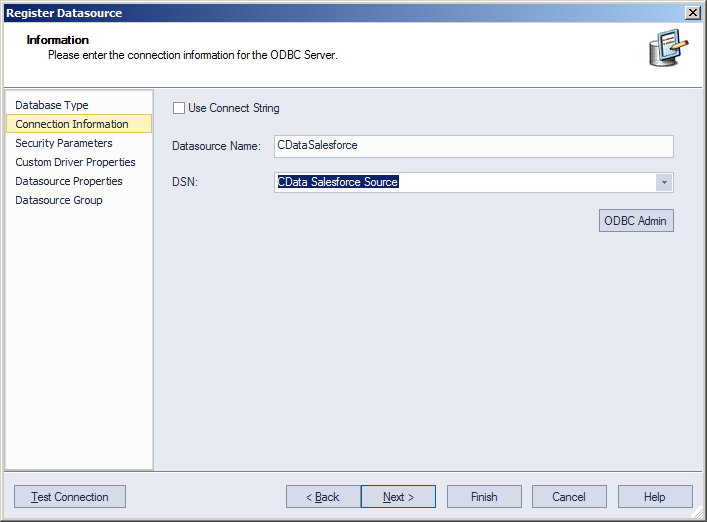Click into the Datasource Name field
Viewport: 707px width, 522px height.
[x=473, y=146]
